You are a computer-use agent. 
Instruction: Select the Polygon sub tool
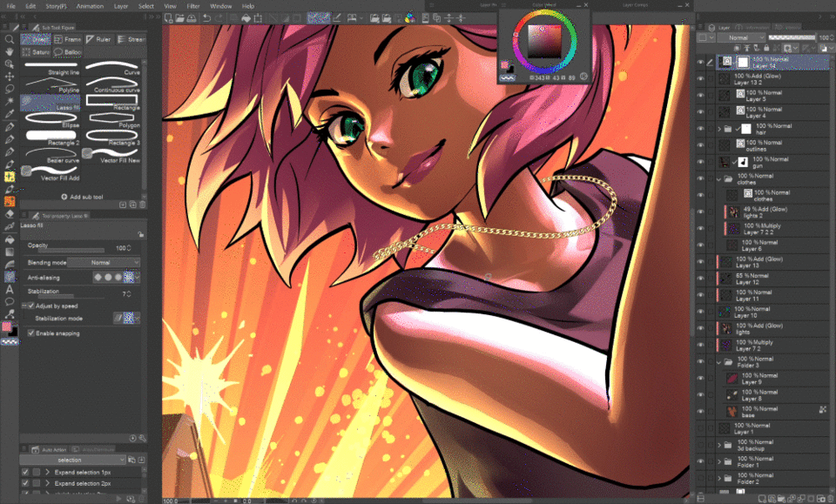click(x=112, y=120)
